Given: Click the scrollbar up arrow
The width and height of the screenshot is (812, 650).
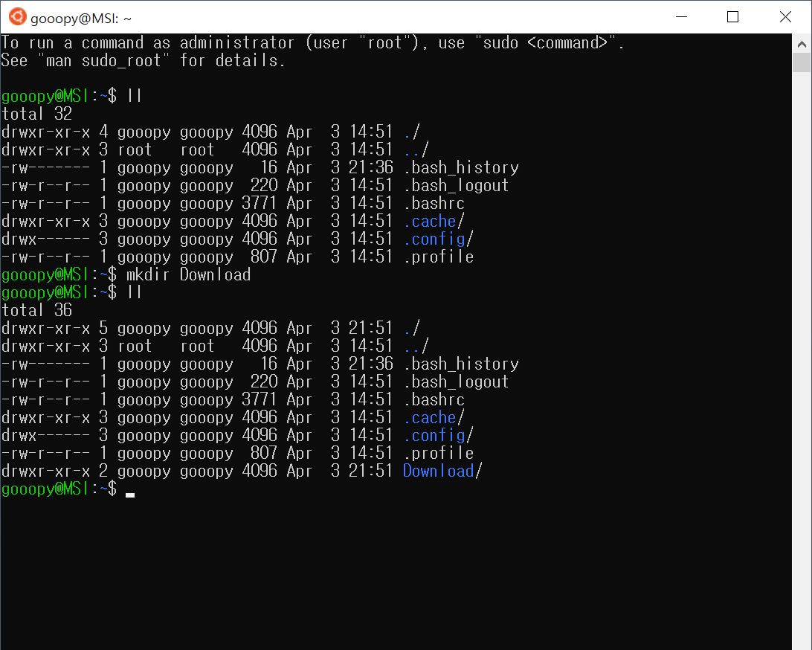Looking at the screenshot, I should [x=802, y=44].
